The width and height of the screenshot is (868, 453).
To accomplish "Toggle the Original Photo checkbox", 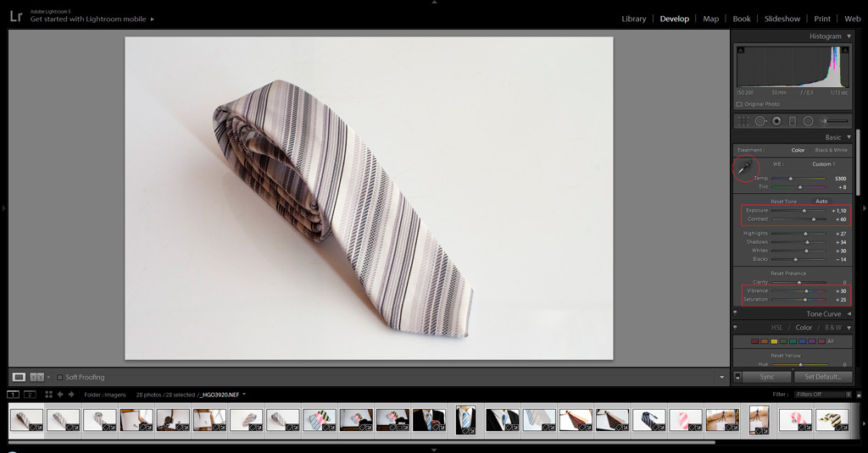I will click(739, 104).
